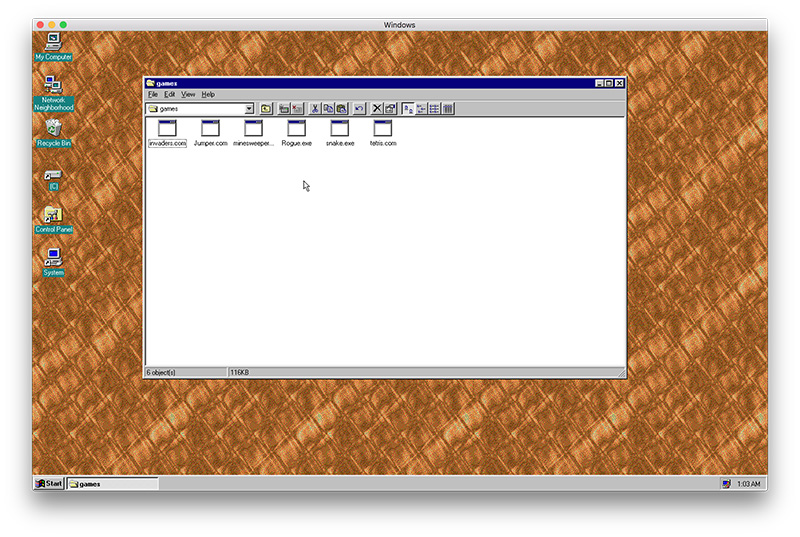Open the games folder location dropdown arrow
The image size is (800, 537).
[x=249, y=109]
